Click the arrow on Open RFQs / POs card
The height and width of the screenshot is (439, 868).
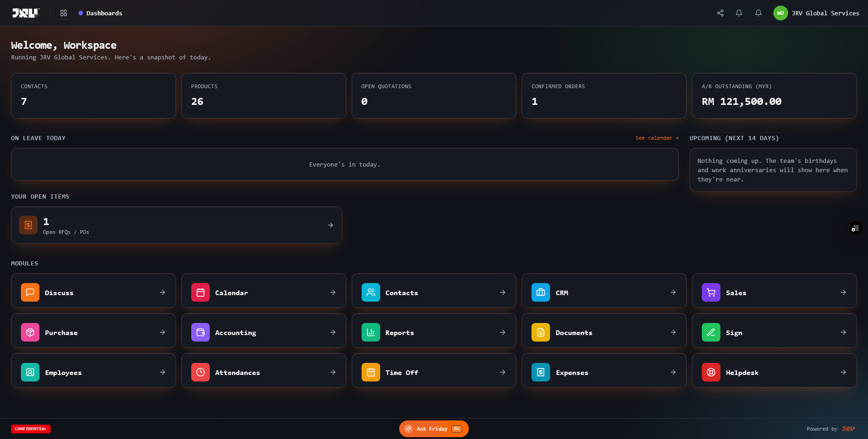(x=330, y=225)
